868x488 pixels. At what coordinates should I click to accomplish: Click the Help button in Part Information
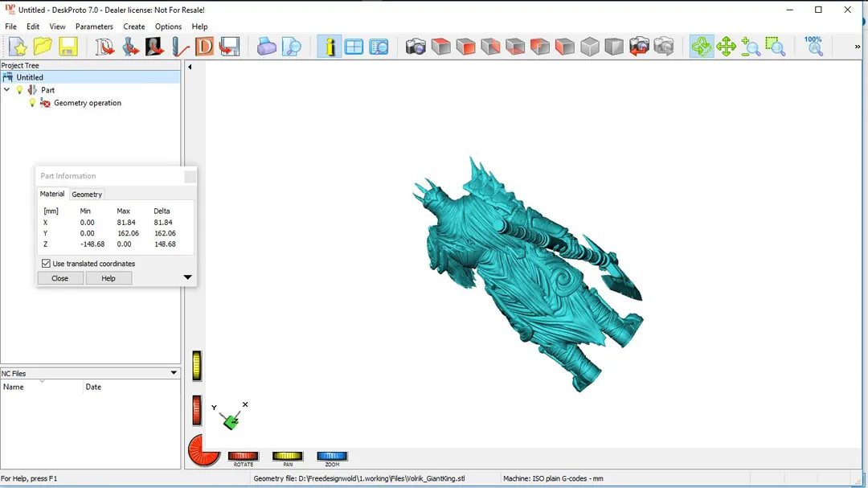click(x=108, y=278)
